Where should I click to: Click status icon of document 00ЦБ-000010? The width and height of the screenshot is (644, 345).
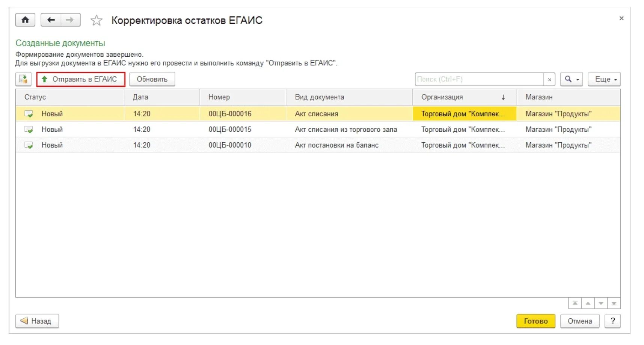point(29,145)
